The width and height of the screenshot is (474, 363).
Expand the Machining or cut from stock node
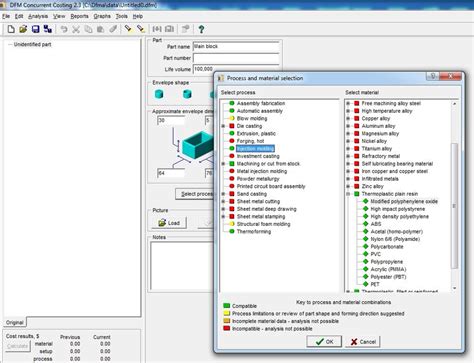[223, 164]
